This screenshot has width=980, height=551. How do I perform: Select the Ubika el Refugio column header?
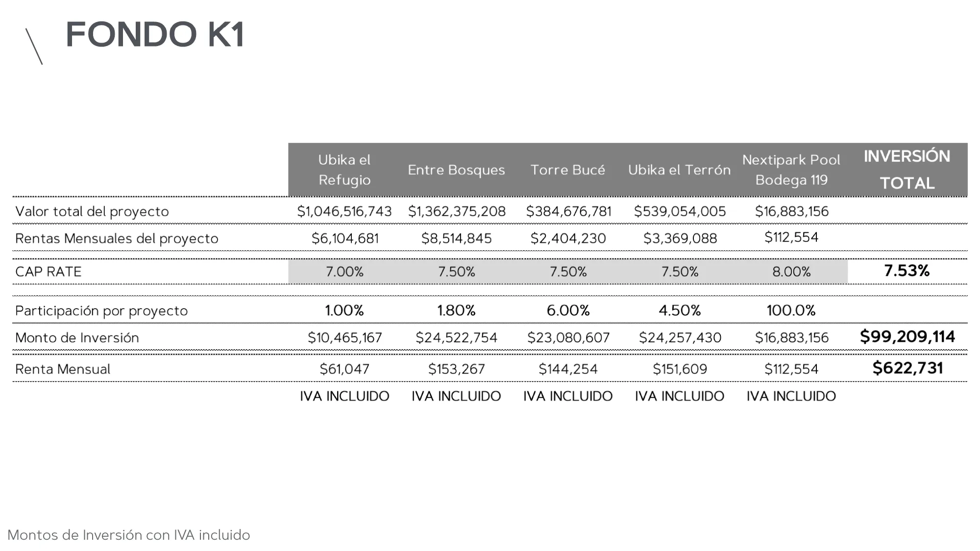click(x=344, y=169)
